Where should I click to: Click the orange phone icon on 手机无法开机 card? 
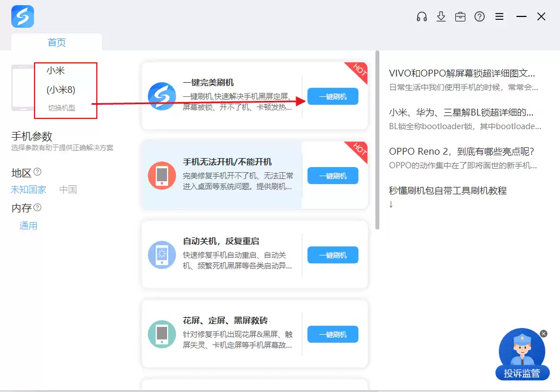coord(161,176)
